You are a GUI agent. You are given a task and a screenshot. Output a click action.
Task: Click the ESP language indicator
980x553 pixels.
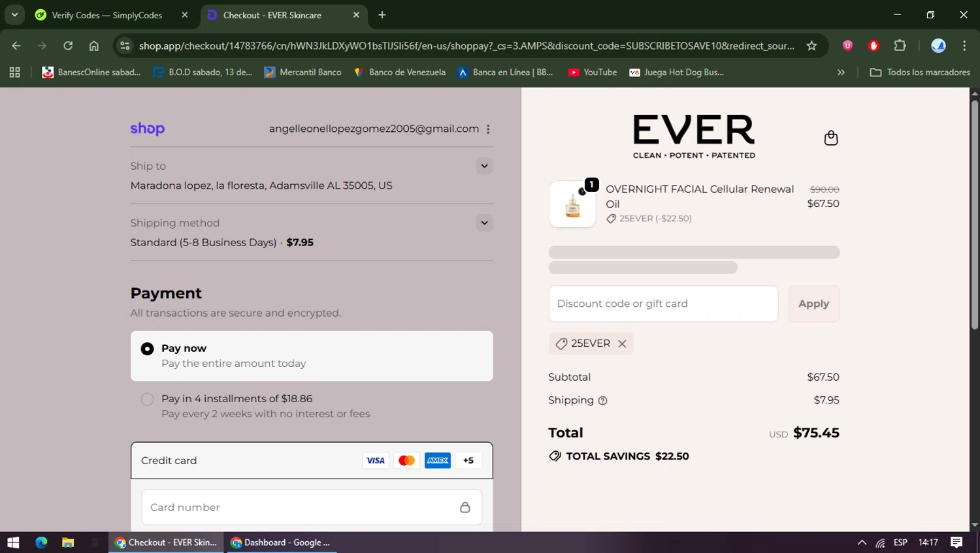(900, 543)
